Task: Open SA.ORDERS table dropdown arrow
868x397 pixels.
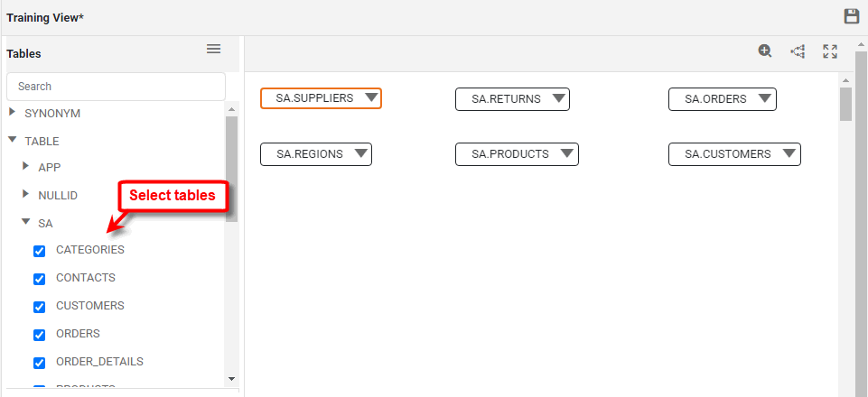Action: pos(764,99)
